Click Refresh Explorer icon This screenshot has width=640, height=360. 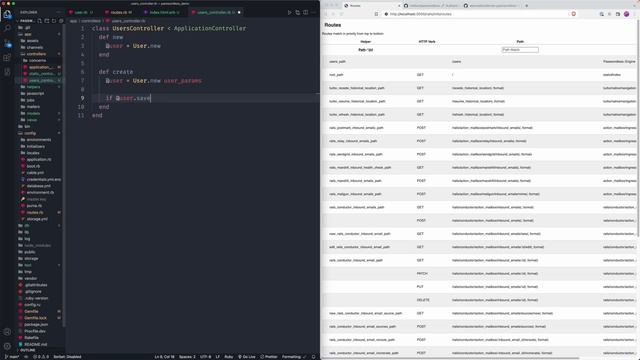(53, 21)
